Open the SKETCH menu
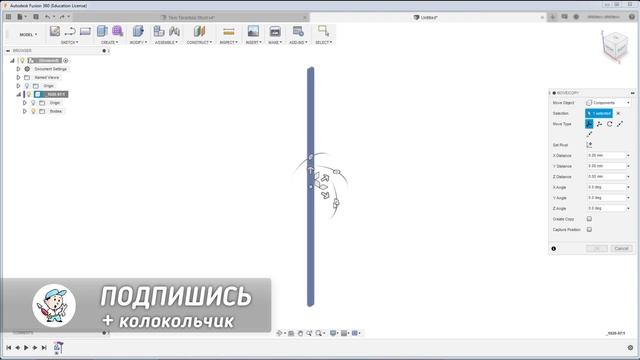 (69, 42)
